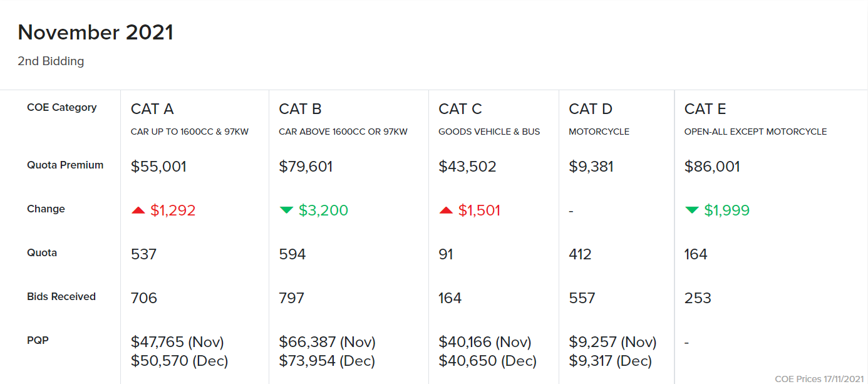Click red up arrow beside $1,501

[x=446, y=210]
